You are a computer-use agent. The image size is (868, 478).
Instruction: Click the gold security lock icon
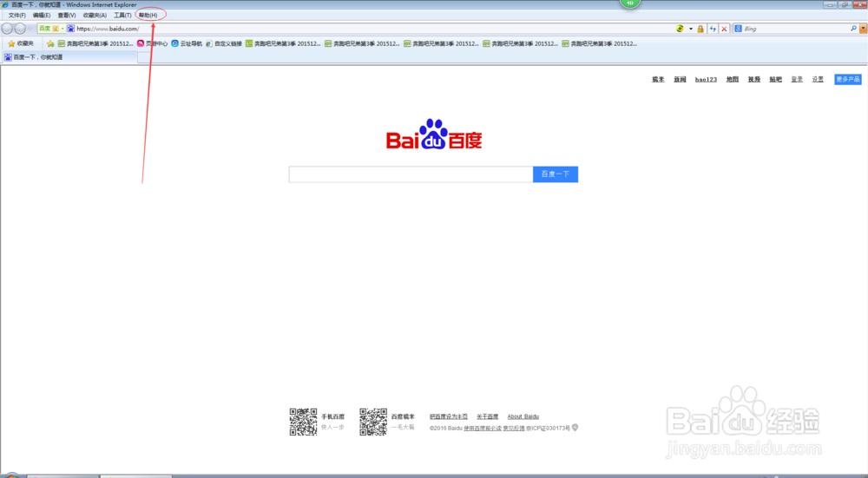click(700, 29)
